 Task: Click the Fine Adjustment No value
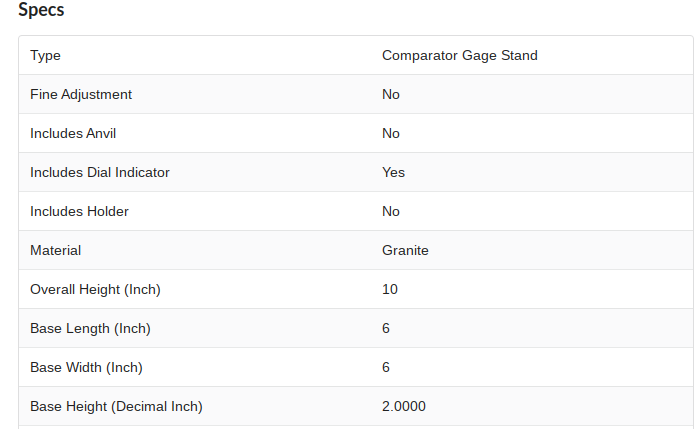pyautogui.click(x=391, y=95)
